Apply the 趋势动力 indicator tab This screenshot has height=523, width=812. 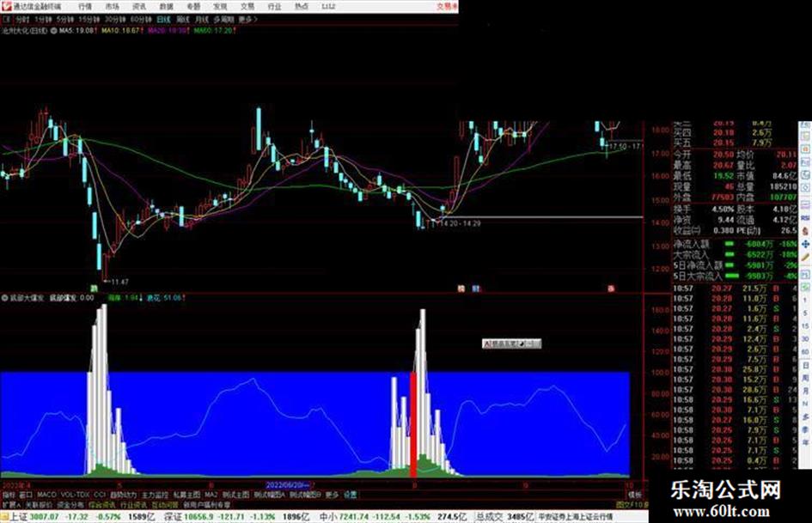123,495
